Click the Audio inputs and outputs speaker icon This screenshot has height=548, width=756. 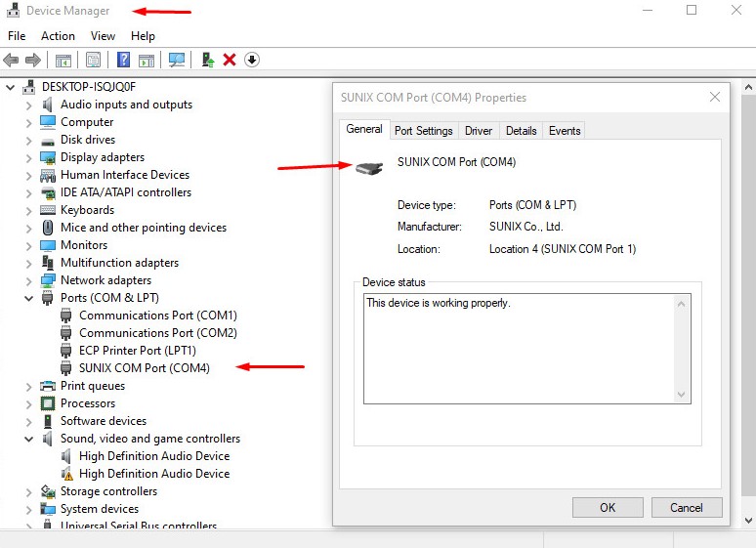click(47, 105)
